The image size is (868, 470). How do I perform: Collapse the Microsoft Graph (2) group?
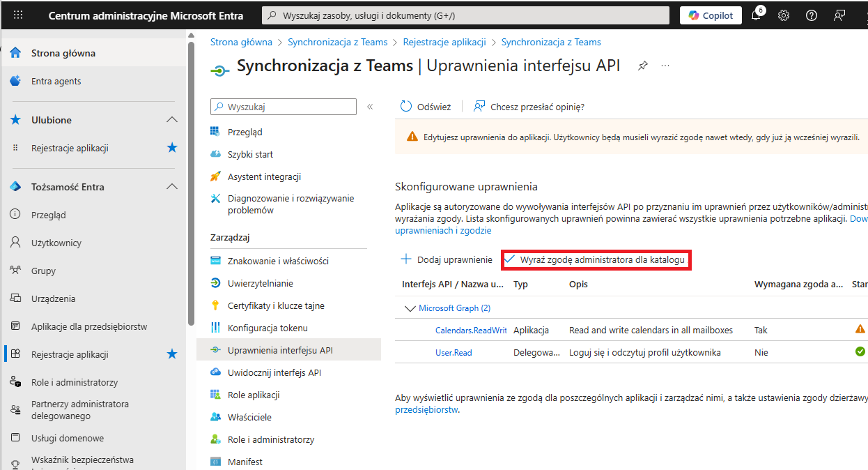click(409, 308)
